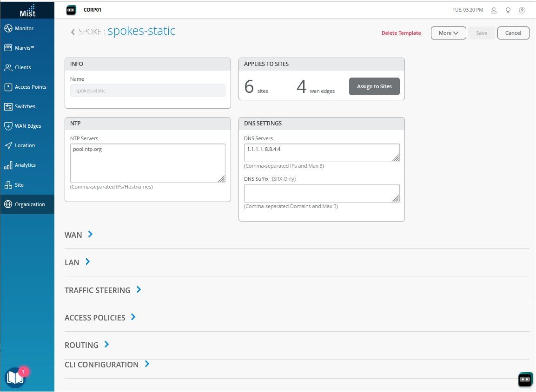Select the Access Points icon
The width and height of the screenshot is (536, 392).
pos(8,87)
